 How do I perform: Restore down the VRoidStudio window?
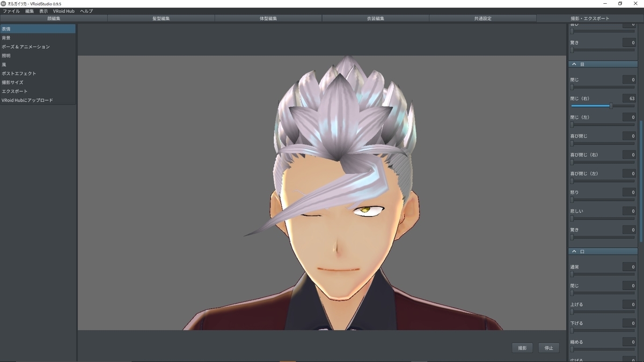coord(620,4)
